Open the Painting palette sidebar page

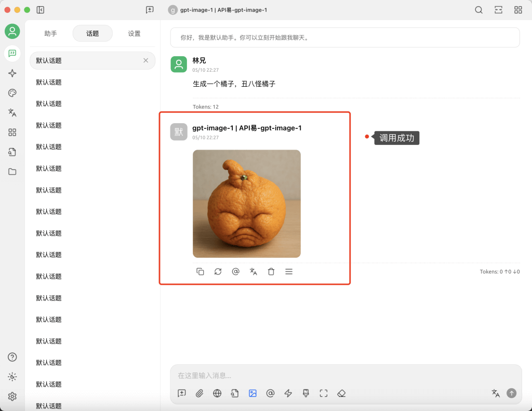tap(12, 92)
